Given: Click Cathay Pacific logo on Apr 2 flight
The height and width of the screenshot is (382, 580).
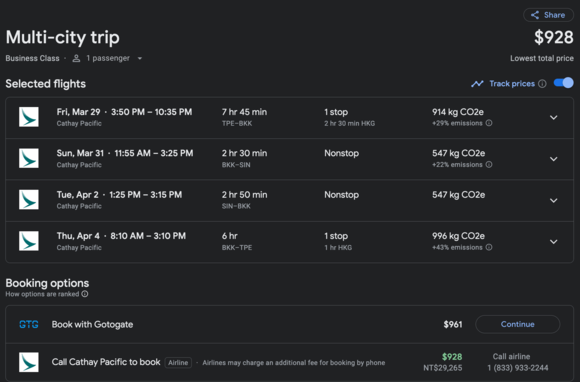Looking at the screenshot, I should point(29,200).
